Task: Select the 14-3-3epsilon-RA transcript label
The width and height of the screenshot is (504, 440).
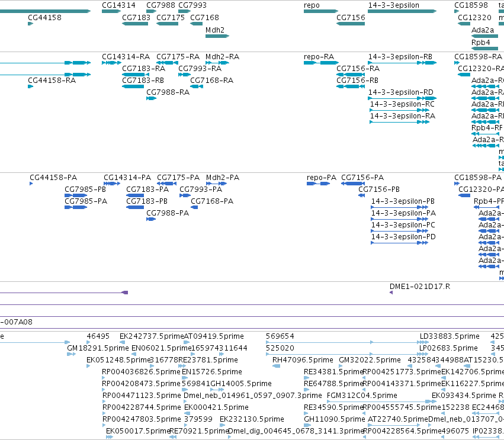Action: point(403,116)
